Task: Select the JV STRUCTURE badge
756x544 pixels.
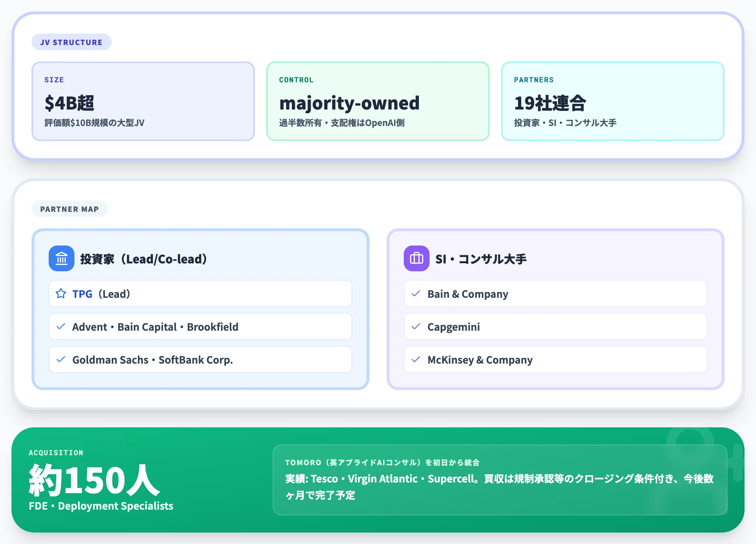Action: click(72, 42)
